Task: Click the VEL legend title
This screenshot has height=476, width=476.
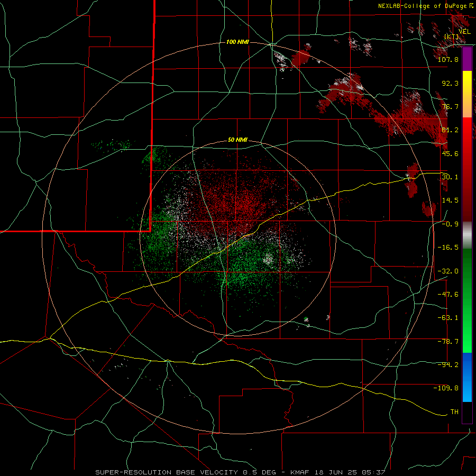Action: pyautogui.click(x=464, y=32)
